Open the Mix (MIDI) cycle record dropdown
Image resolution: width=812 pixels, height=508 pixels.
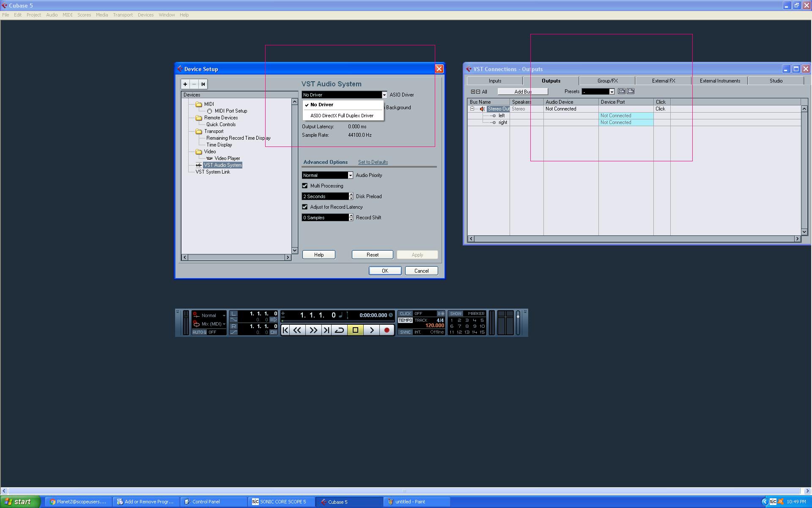pyautogui.click(x=224, y=324)
